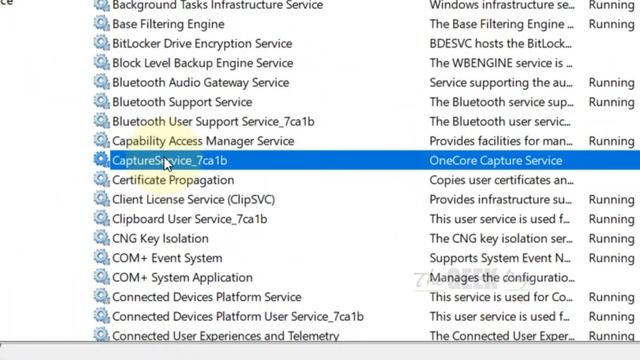The height and width of the screenshot is (360, 640).
Task: Select Connected Devices Platform Service name
Action: 207,297
